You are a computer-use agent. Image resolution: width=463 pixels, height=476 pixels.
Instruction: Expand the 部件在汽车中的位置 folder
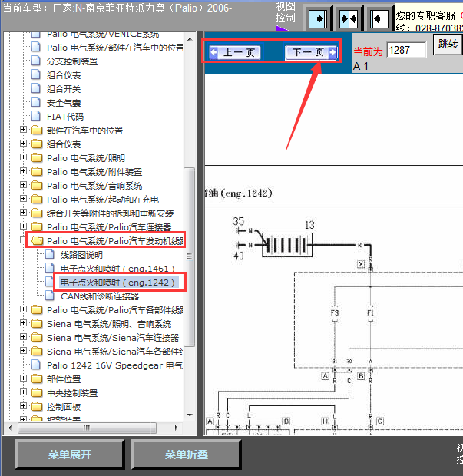pyautogui.click(x=23, y=130)
